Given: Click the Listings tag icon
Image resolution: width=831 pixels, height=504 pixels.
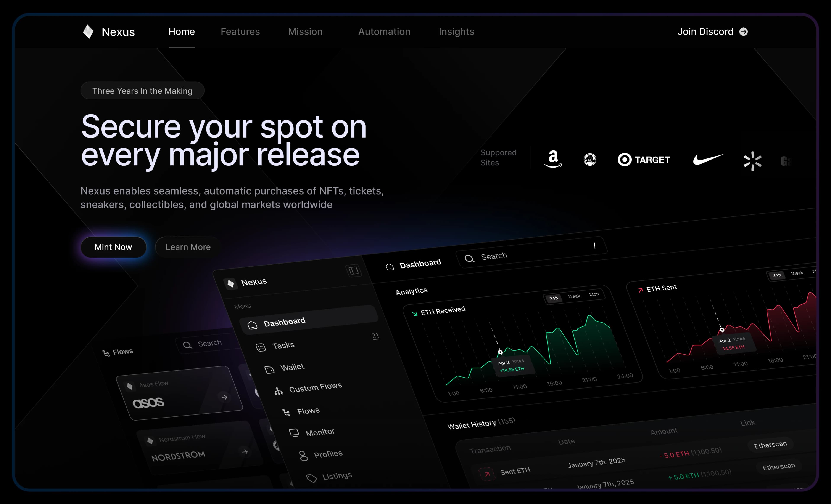Looking at the screenshot, I should point(311,478).
